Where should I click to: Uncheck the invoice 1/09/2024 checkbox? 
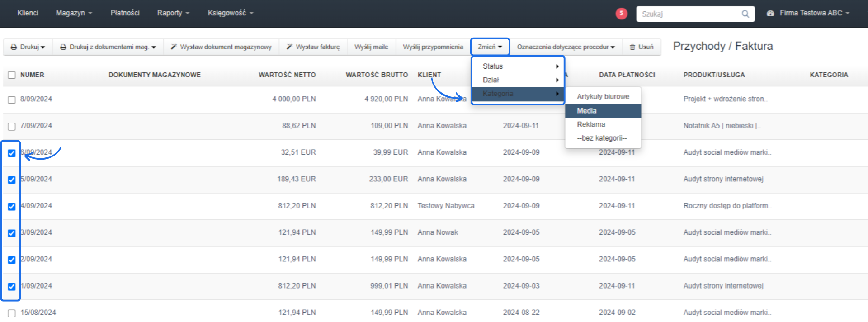12,286
